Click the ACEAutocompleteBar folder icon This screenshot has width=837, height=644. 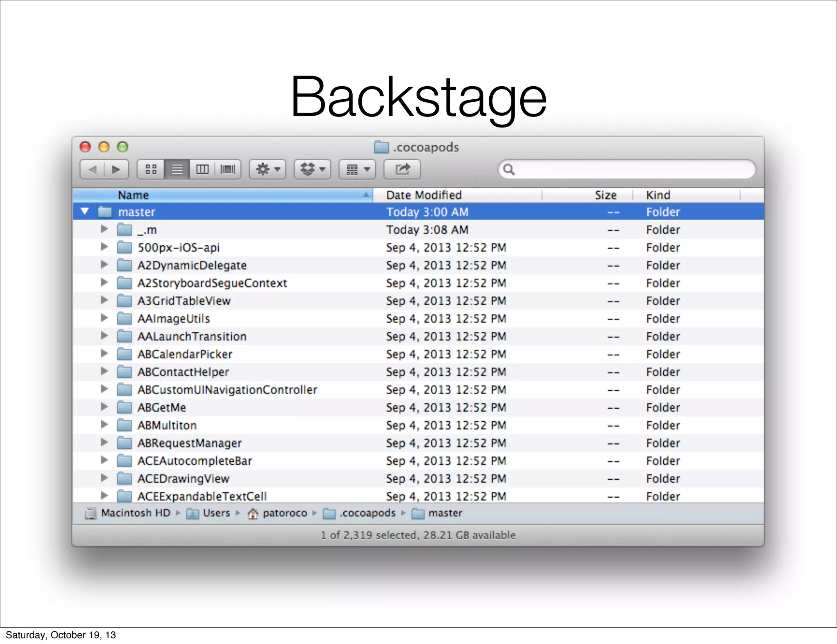(x=124, y=461)
